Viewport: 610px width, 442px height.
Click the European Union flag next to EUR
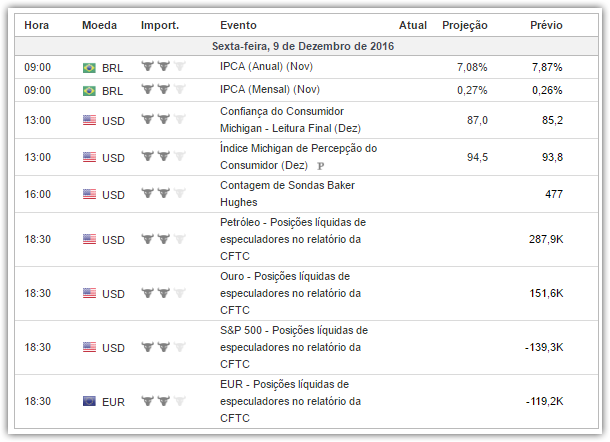89,401
